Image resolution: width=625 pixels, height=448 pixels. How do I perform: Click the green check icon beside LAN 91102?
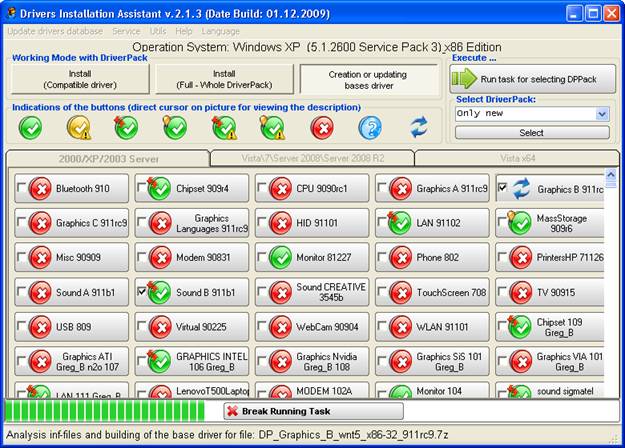click(x=400, y=222)
